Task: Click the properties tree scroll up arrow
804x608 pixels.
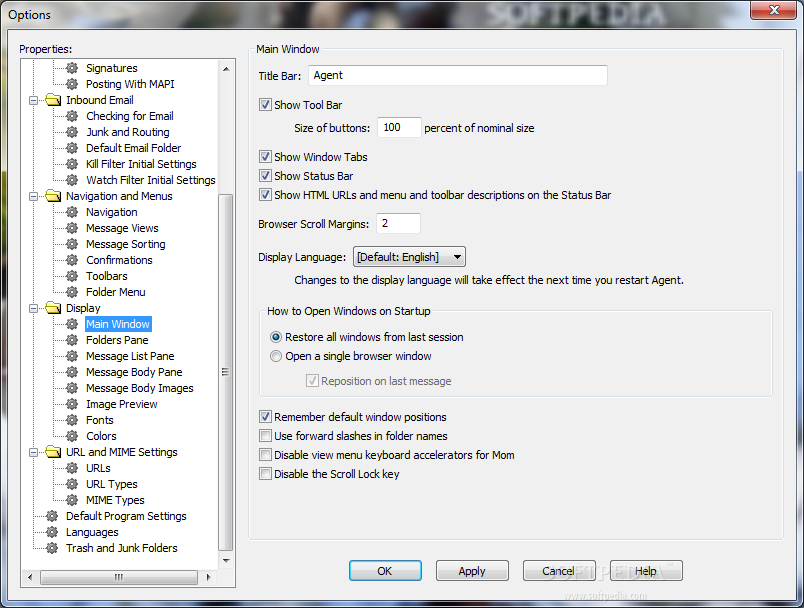Action: (x=226, y=69)
